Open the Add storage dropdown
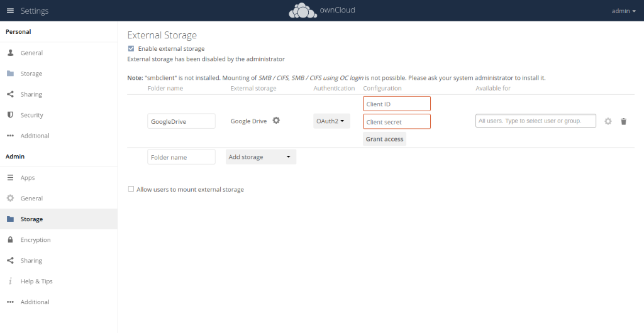The height and width of the screenshot is (333, 644). 260,157
